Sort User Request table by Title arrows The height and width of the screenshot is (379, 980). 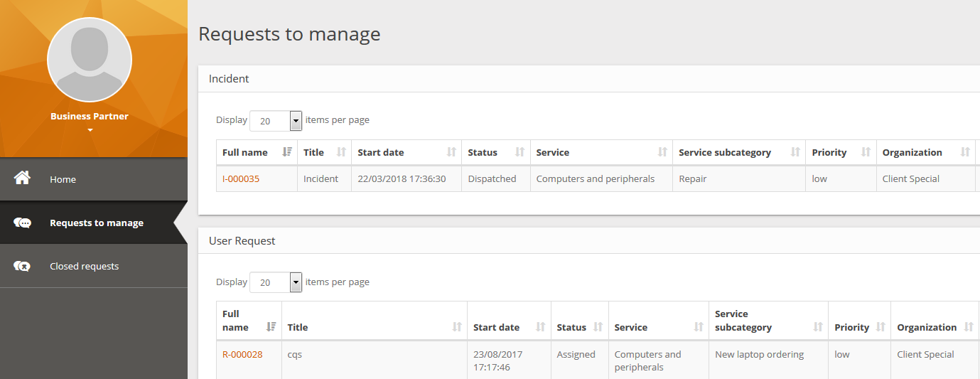[457, 327]
